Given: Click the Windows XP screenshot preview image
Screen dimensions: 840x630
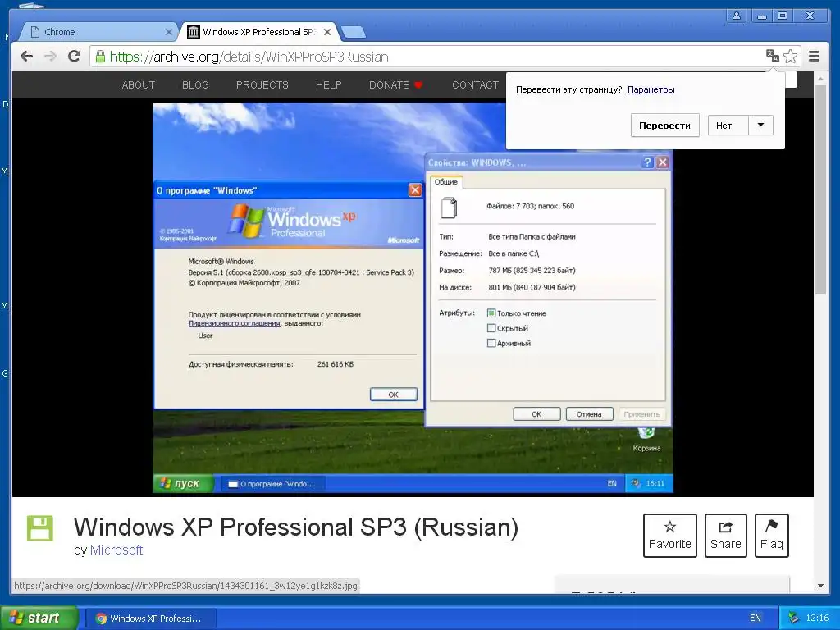Looking at the screenshot, I should click(x=413, y=298).
